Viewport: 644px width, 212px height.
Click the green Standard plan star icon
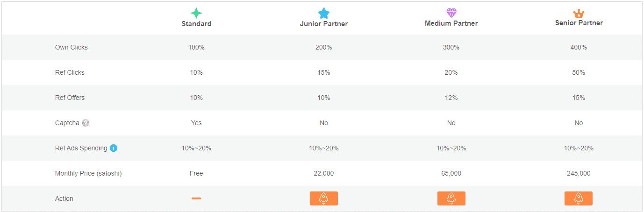click(196, 13)
